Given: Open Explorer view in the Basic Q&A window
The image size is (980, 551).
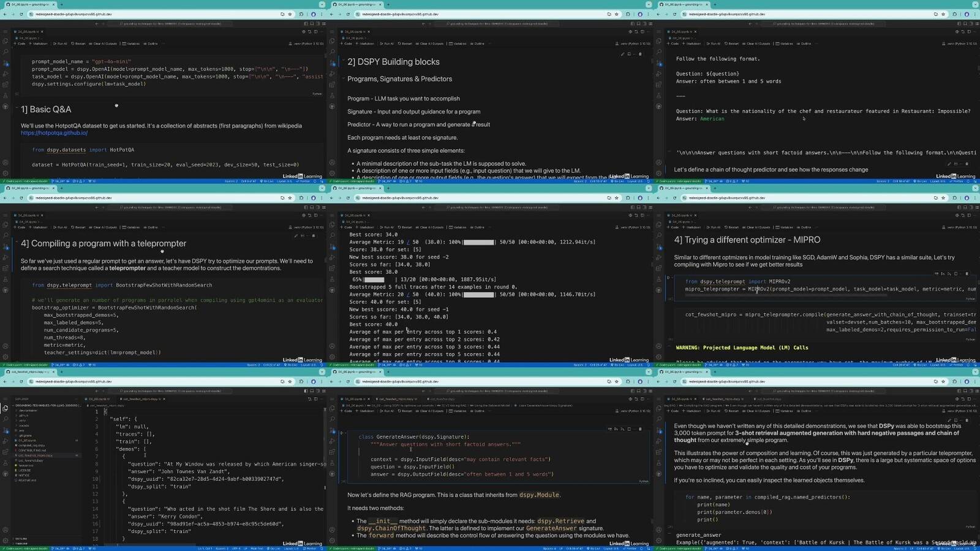Looking at the screenshot, I should pos(6,41).
